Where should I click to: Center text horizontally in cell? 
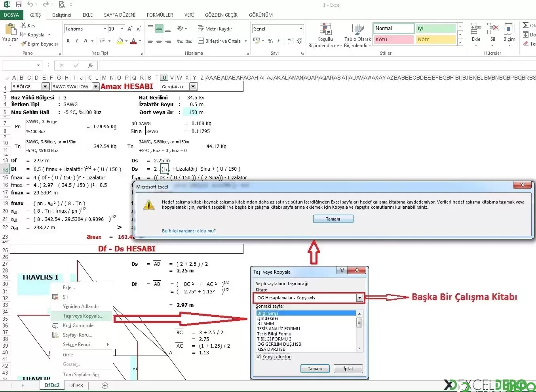pyautogui.click(x=159, y=41)
